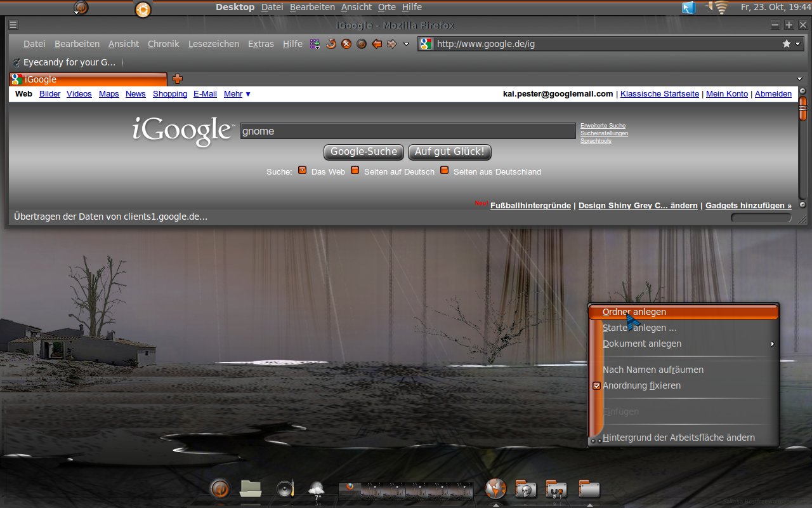Launch the orange globe browser dock icon

tap(495, 488)
